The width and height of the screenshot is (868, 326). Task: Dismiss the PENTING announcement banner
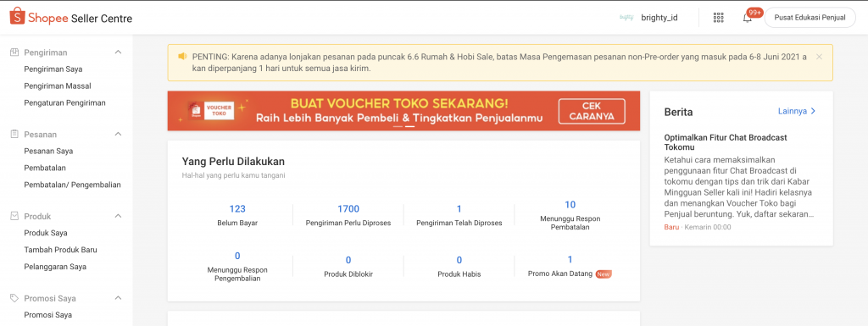point(820,57)
